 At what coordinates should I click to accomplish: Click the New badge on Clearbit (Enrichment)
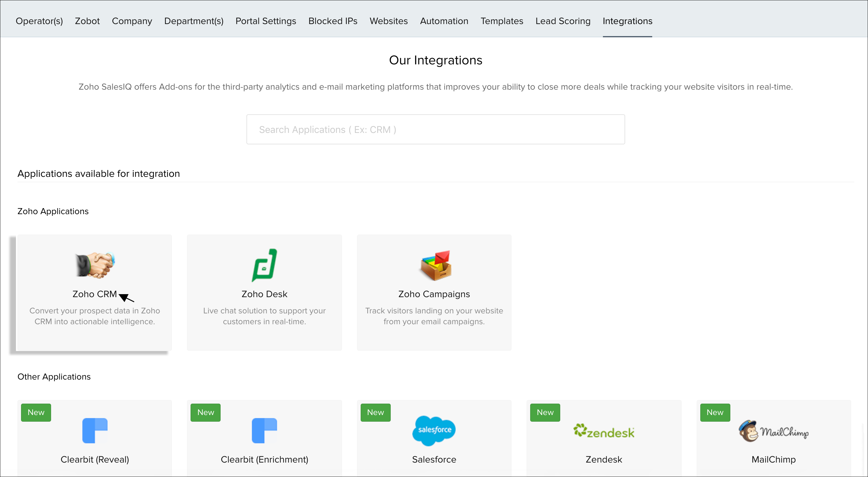point(206,412)
